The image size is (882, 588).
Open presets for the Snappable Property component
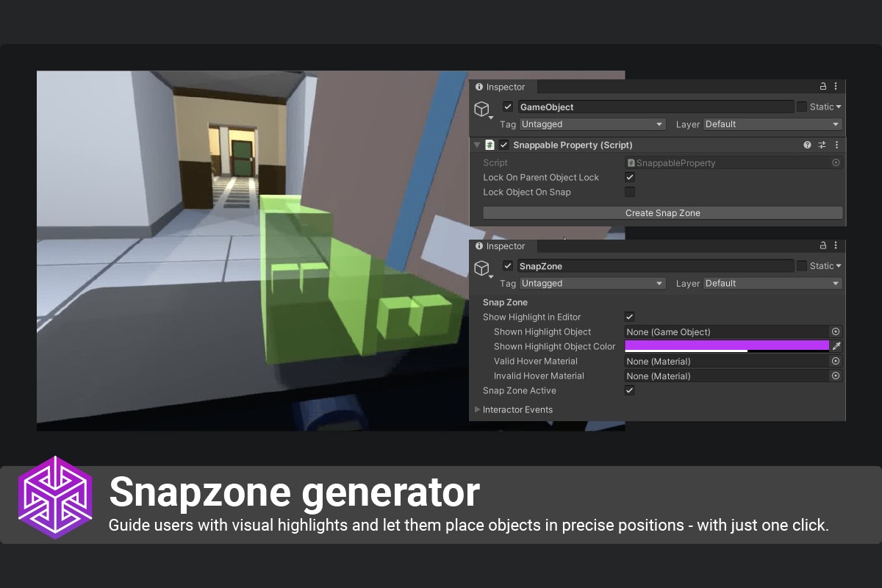pyautogui.click(x=822, y=145)
